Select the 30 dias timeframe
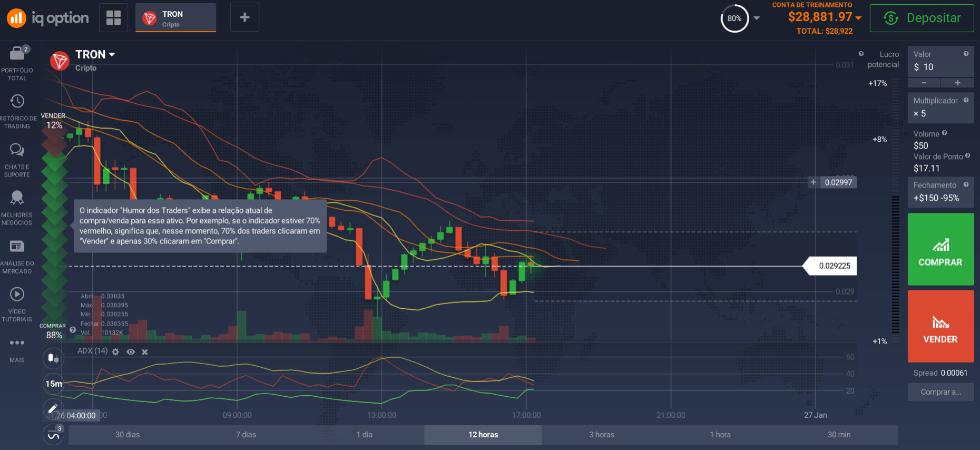This screenshot has height=450, width=980. (128, 435)
